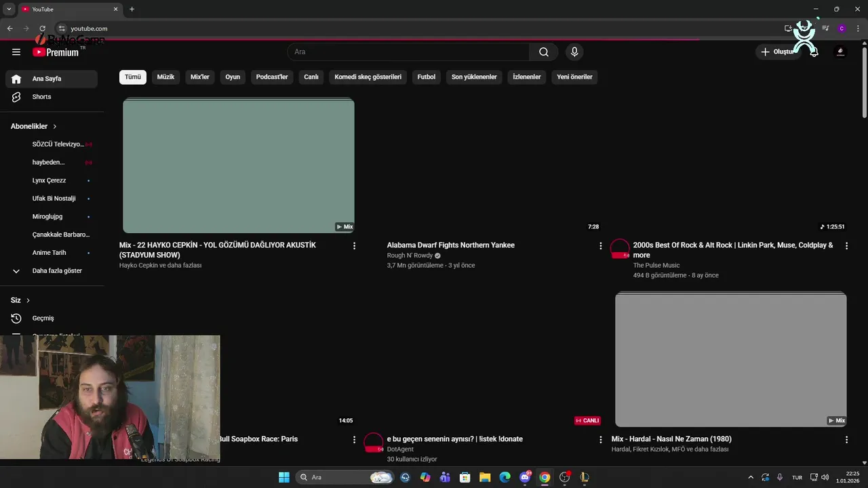
Task: Click the install app icon in address bar
Action: coord(788,28)
